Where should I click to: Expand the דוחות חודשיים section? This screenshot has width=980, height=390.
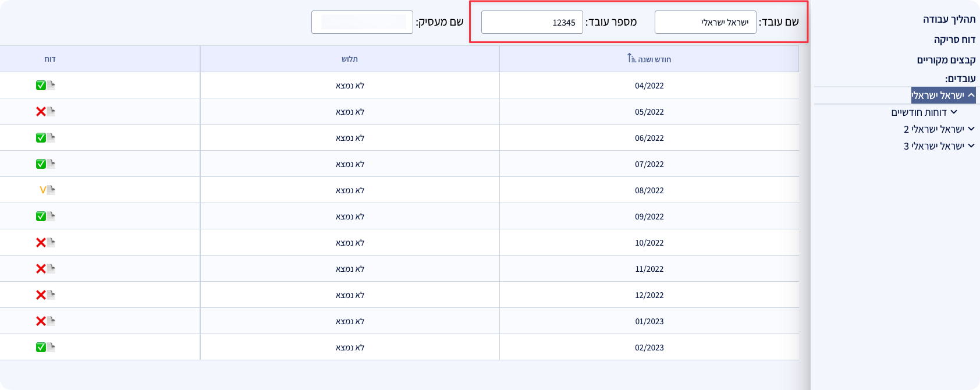coord(954,112)
